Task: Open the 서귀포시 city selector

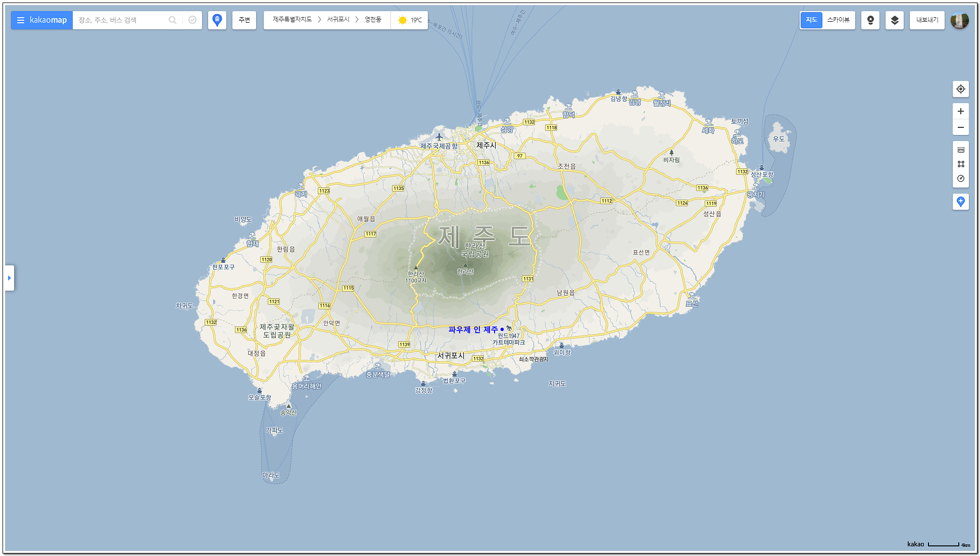Action: [338, 20]
